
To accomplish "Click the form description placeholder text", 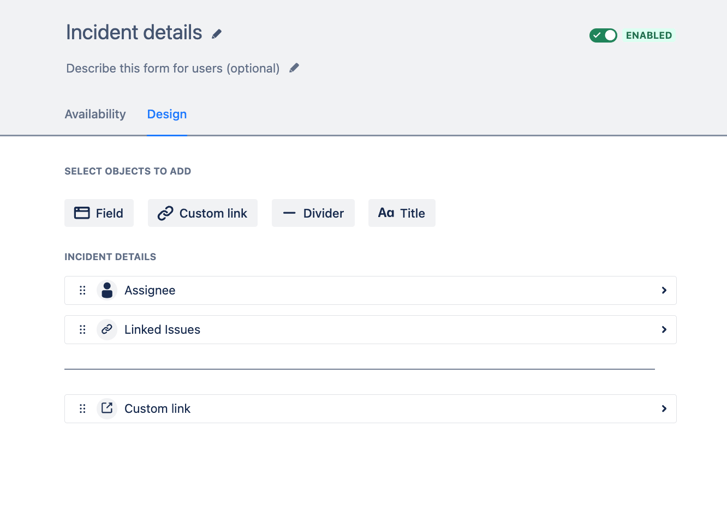I will click(x=173, y=69).
